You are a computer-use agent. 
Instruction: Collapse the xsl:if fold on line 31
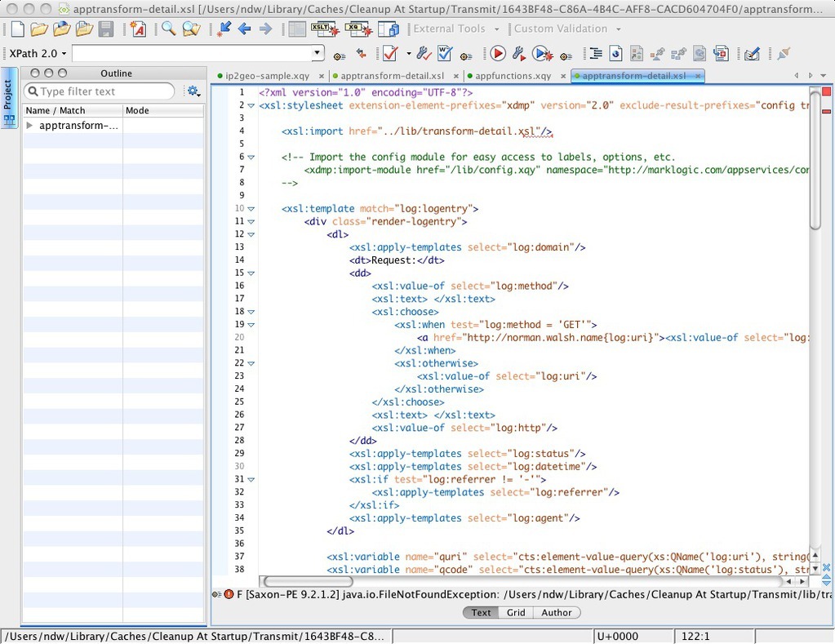coord(251,479)
